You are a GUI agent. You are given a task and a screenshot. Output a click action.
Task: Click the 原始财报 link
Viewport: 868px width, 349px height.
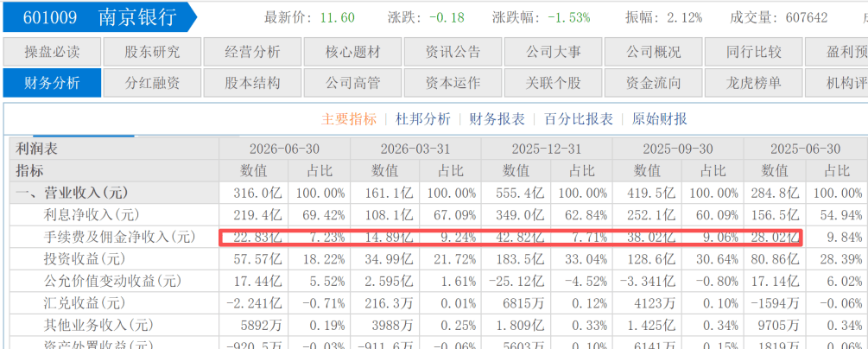tap(660, 118)
